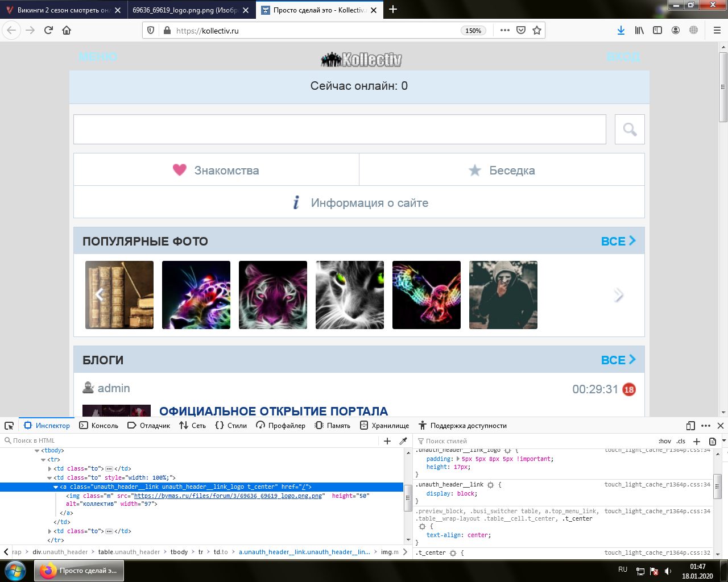Open Firefox downloads arrow
The width and height of the screenshot is (728, 582).
[621, 31]
